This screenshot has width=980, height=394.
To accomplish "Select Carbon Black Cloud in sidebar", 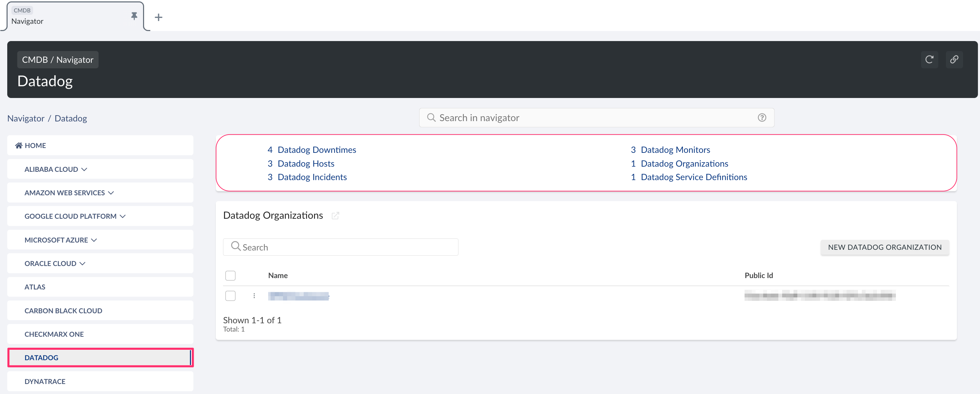I will (100, 311).
